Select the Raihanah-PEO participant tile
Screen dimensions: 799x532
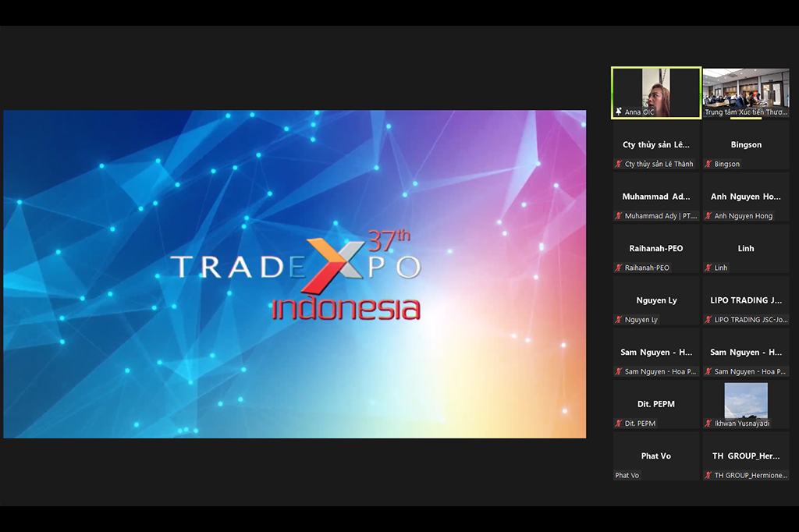(656, 249)
